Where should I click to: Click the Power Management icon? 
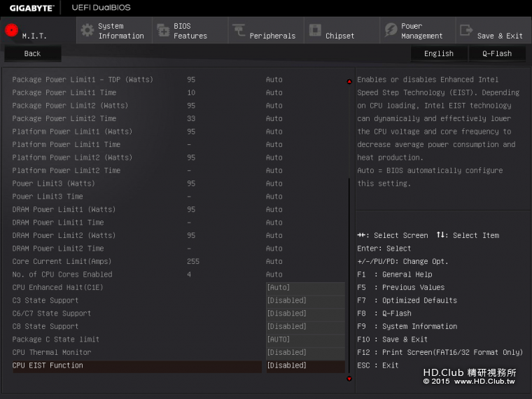coord(391,30)
